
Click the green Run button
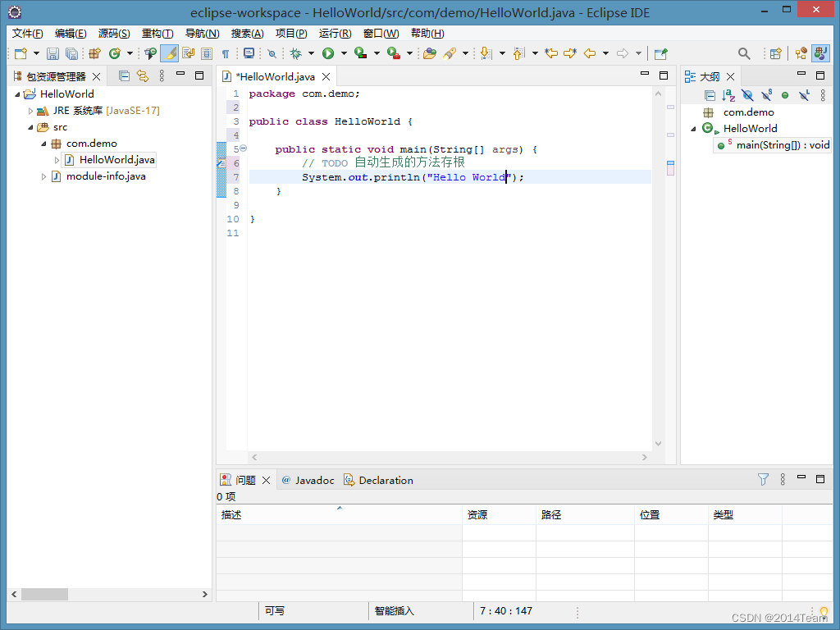[x=328, y=53]
